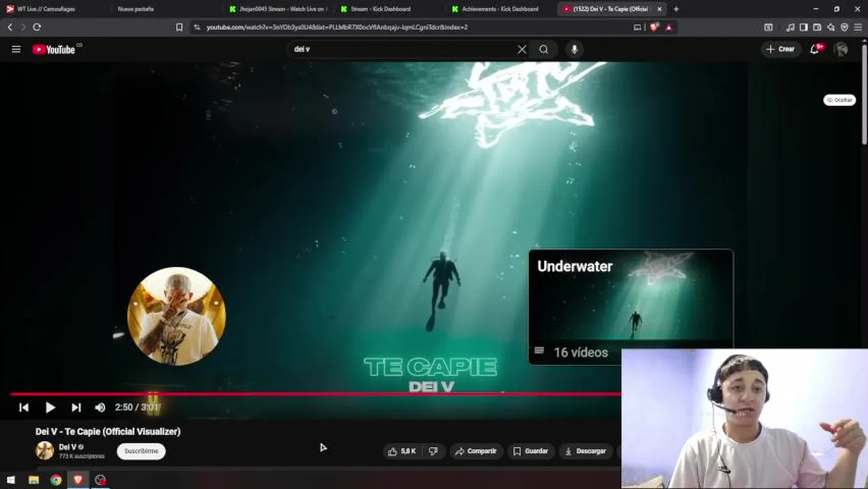Open Google Chrome from taskbar
The width and height of the screenshot is (868, 489).
click(56, 480)
